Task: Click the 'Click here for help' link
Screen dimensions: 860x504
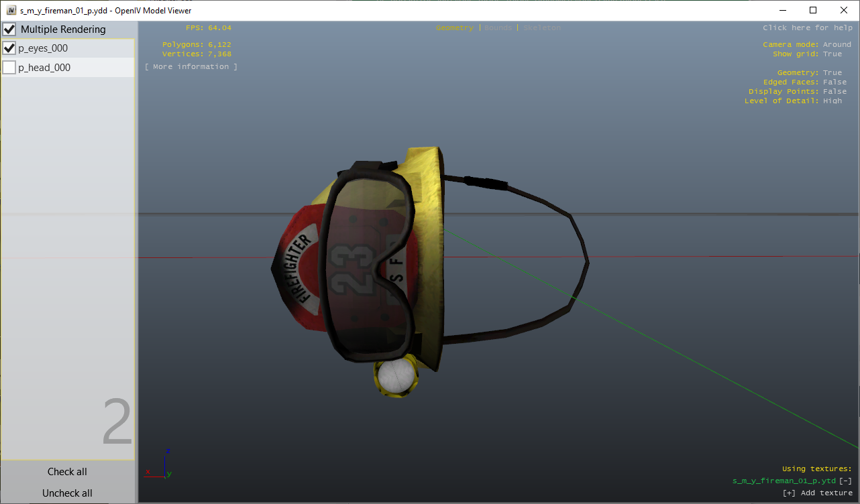Action: pos(807,28)
